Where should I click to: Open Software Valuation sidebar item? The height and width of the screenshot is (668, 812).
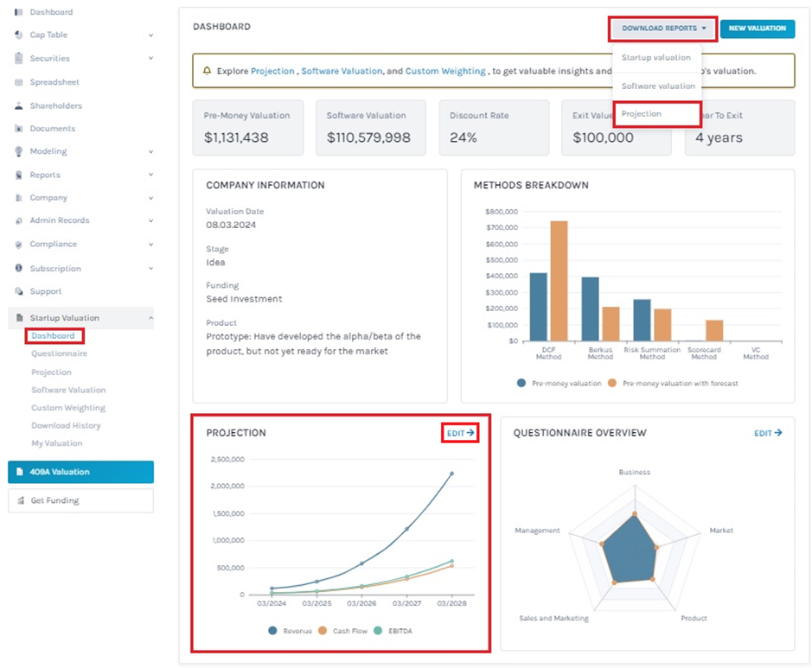pos(68,390)
